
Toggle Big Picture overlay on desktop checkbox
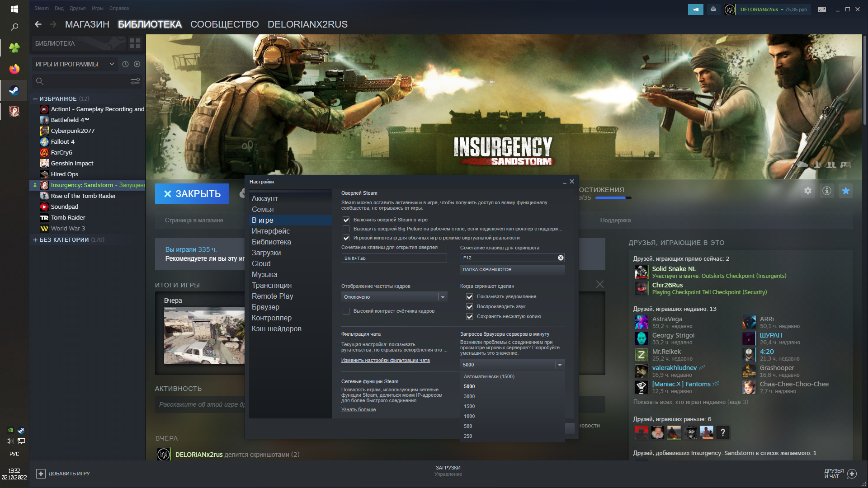click(346, 229)
